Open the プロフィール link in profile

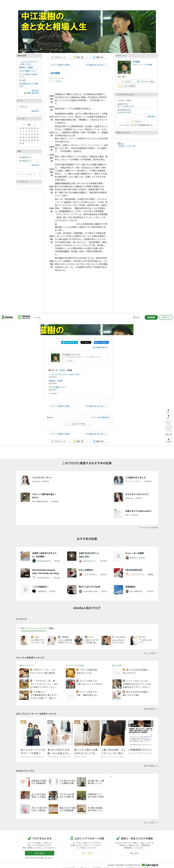137,64
